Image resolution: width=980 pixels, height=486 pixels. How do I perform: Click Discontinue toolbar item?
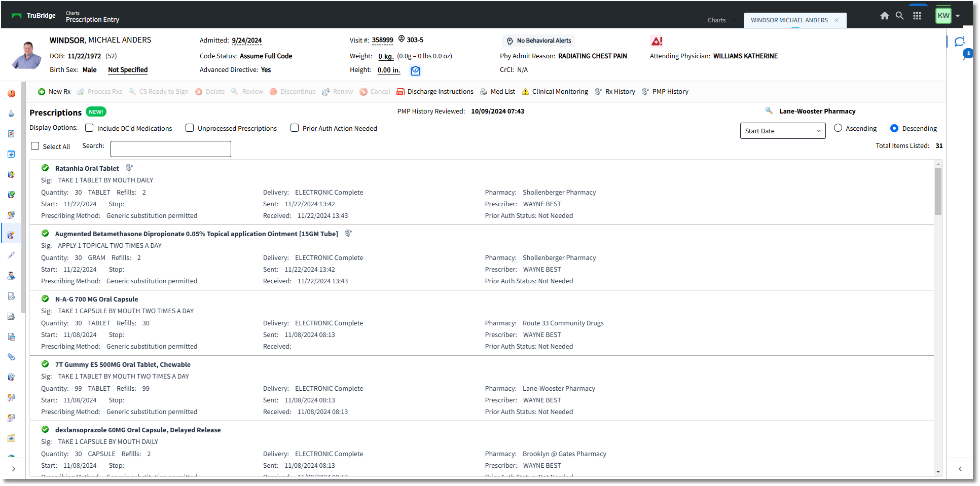293,92
